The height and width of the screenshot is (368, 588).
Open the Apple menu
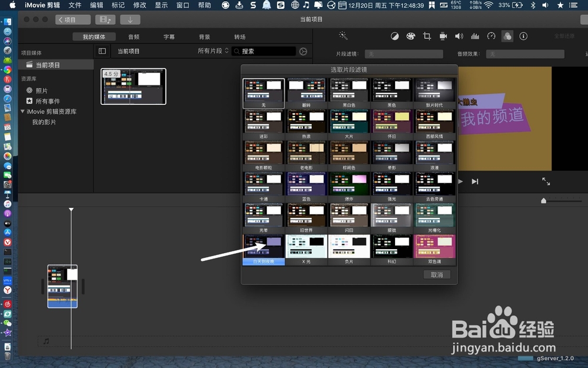pyautogui.click(x=12, y=5)
